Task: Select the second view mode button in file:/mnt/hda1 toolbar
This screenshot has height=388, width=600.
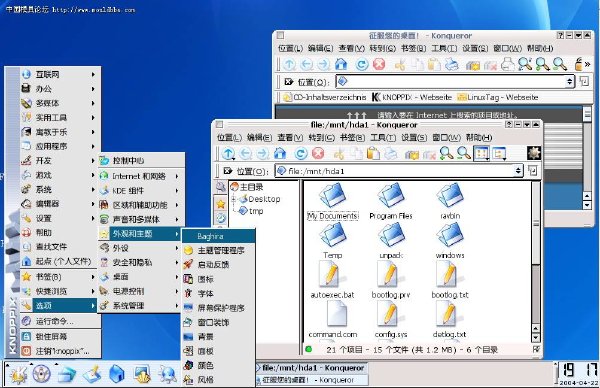Action: pos(499,153)
